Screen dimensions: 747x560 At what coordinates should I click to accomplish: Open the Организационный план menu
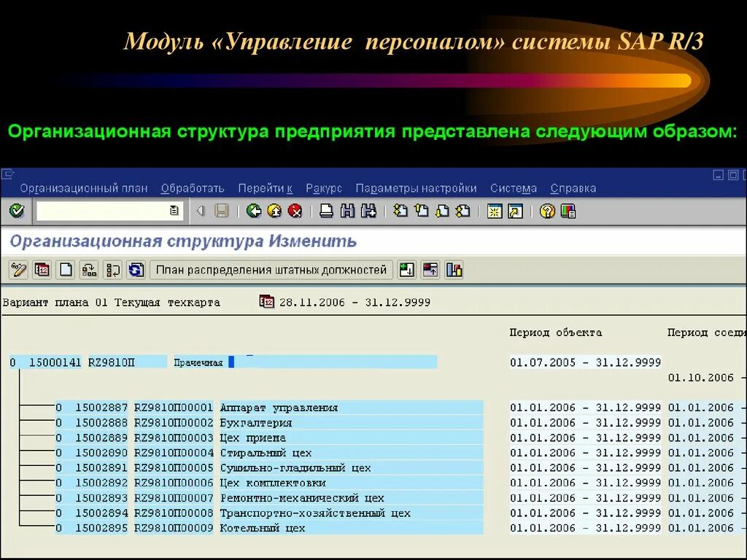84,188
